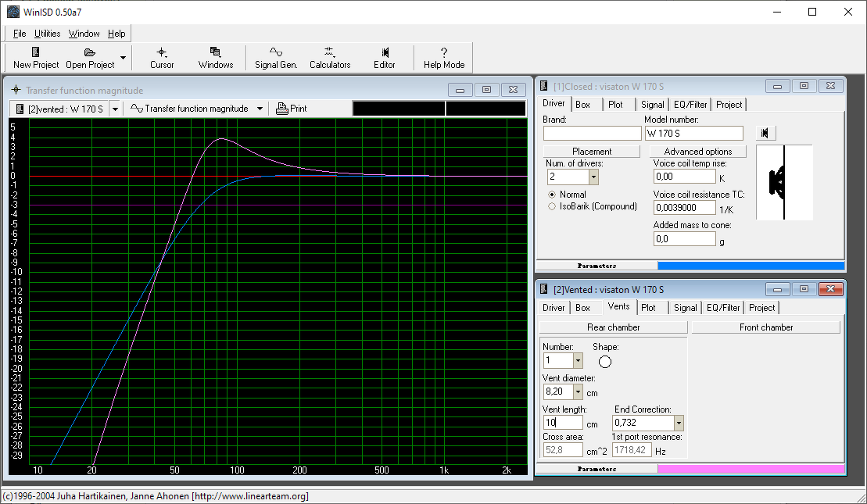Viewport: 867px width, 504px height.
Task: Click the Added mass to cone field
Action: click(685, 239)
